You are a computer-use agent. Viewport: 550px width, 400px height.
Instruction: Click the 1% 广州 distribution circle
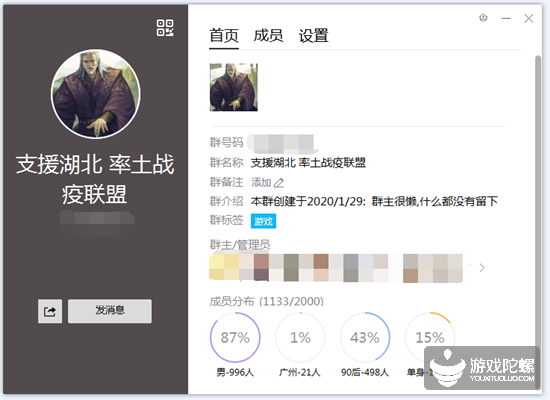pos(300,337)
